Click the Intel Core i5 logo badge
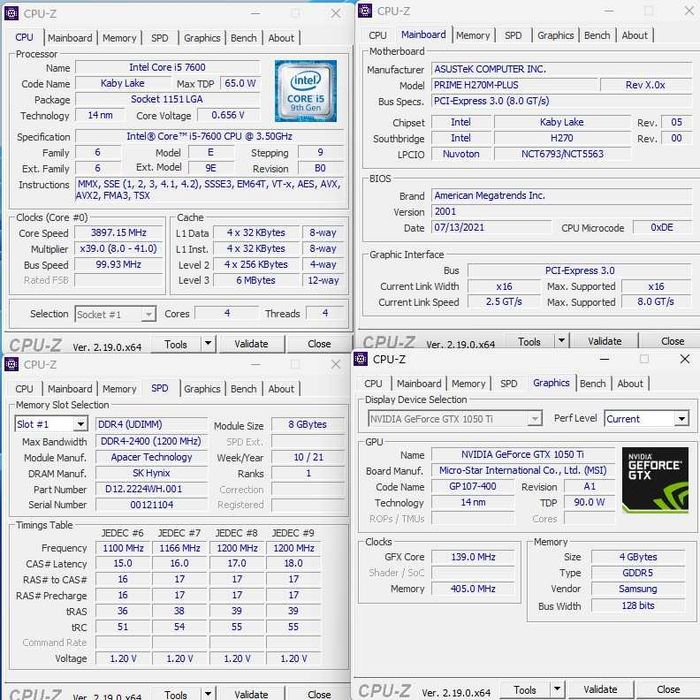 (x=306, y=91)
